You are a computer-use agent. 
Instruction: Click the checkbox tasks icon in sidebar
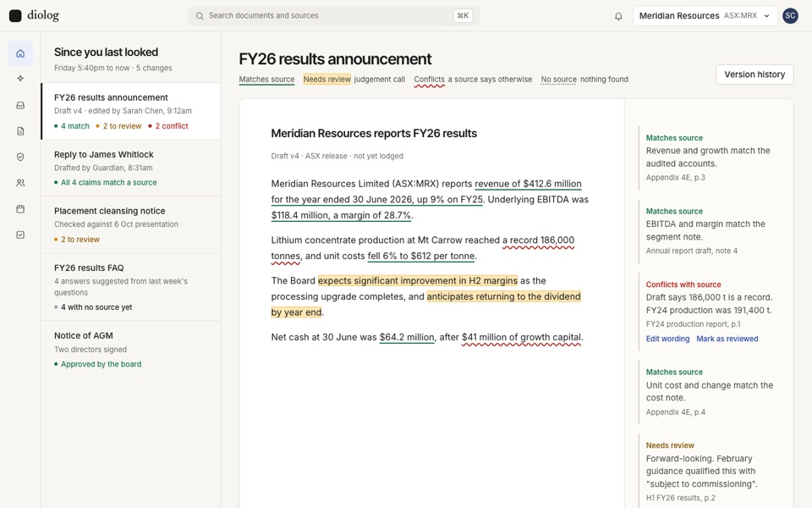[20, 235]
